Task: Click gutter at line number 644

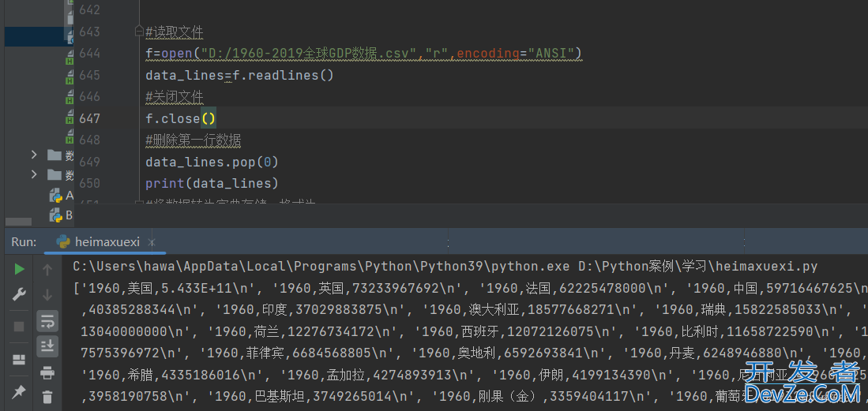Action: pos(90,53)
